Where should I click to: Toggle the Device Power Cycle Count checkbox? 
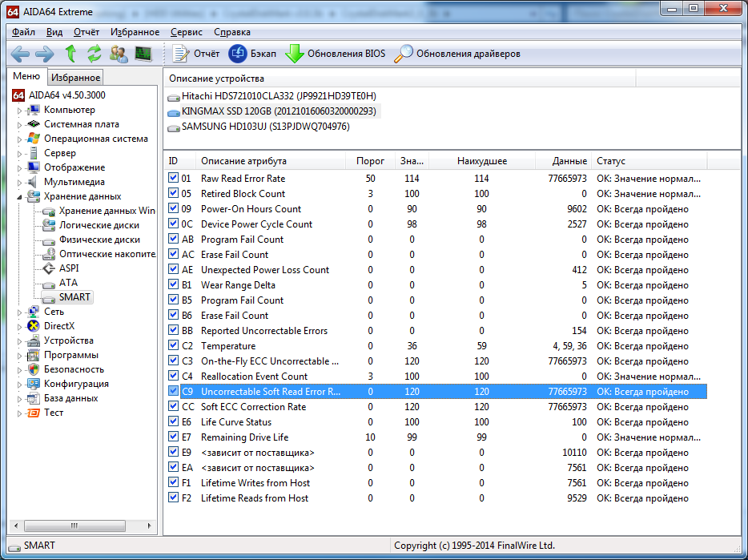(173, 224)
